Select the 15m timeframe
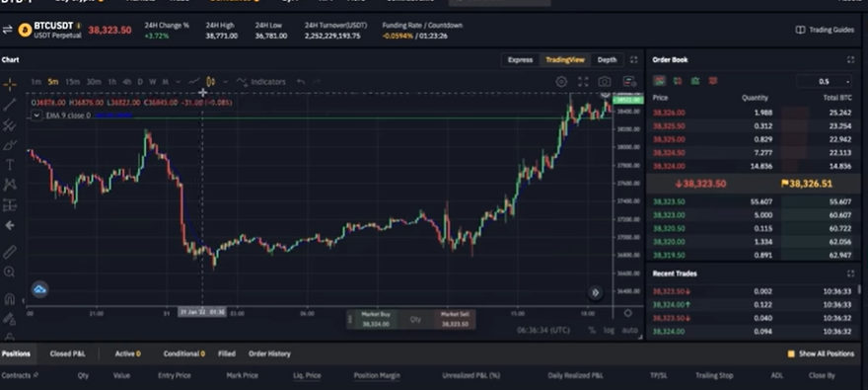Screen dimensions: 868x390 pos(73,81)
